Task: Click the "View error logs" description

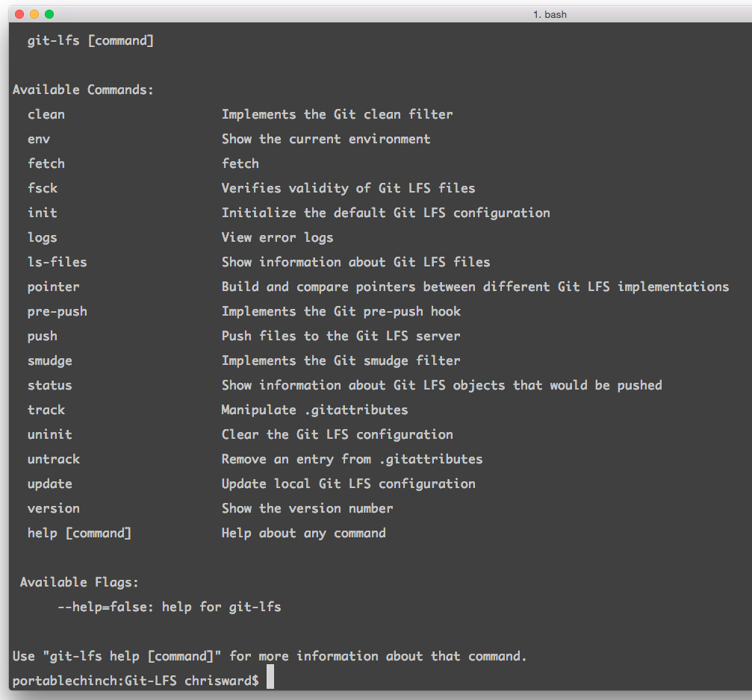Action: 277,237
